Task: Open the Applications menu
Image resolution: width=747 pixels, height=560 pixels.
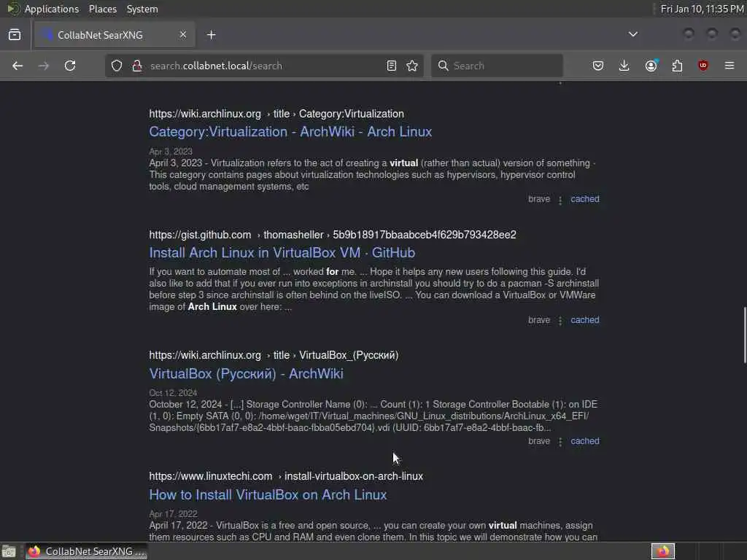Action: point(52,9)
